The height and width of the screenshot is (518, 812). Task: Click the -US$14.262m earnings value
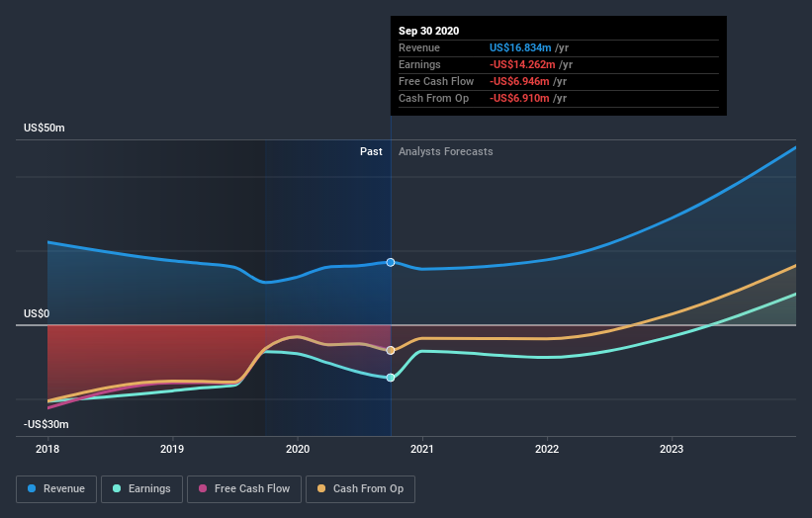(x=522, y=64)
